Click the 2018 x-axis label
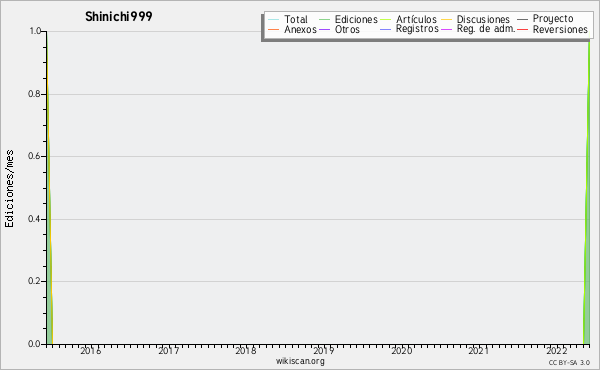The height and width of the screenshot is (370, 600). point(246,351)
